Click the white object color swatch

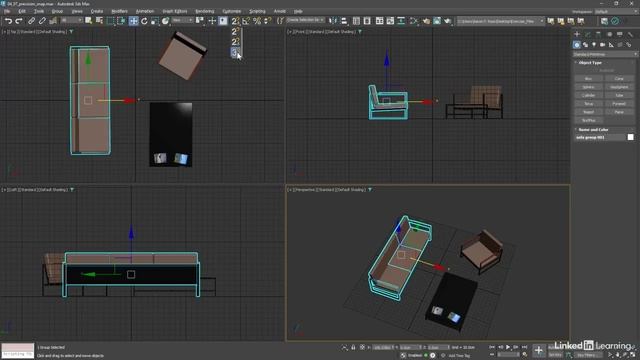click(631, 137)
